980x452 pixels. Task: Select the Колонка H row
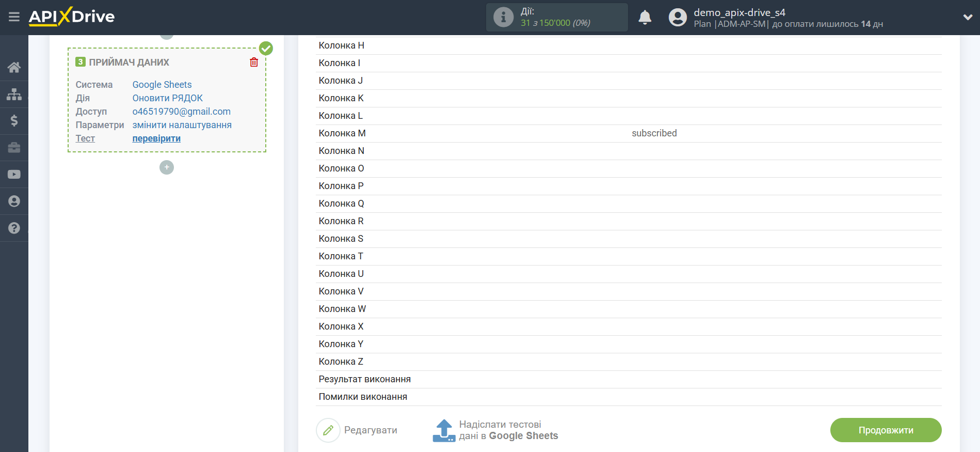(x=629, y=45)
